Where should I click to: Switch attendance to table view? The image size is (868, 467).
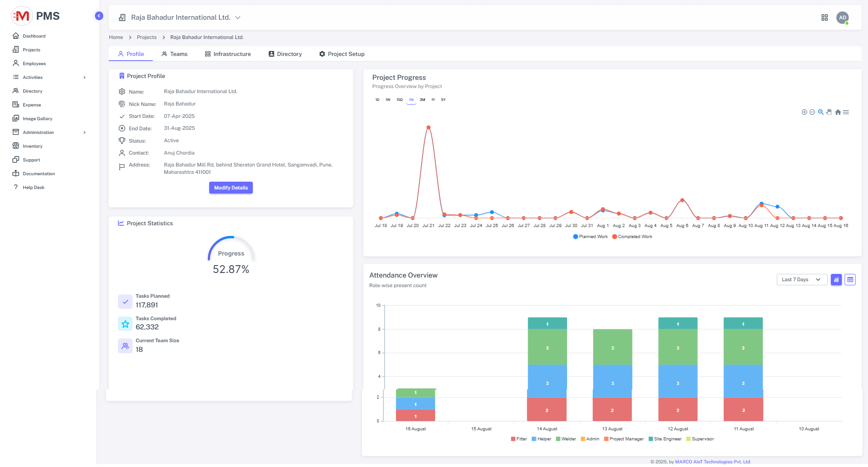850,280
